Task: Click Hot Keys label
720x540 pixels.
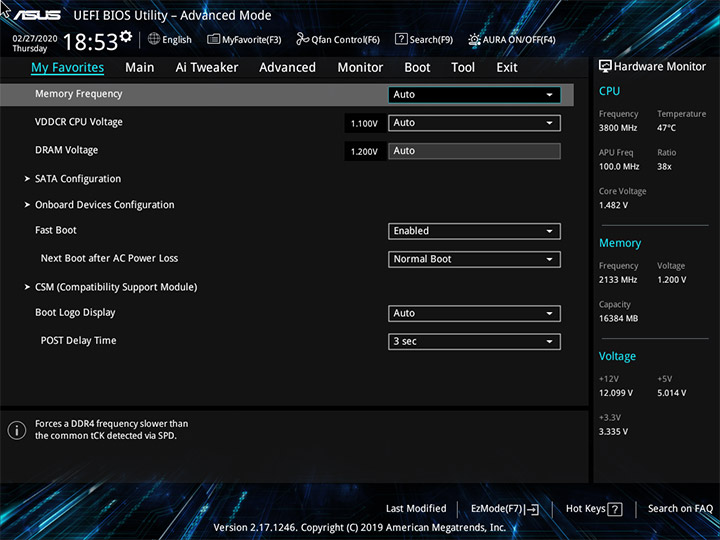Action: click(585, 508)
